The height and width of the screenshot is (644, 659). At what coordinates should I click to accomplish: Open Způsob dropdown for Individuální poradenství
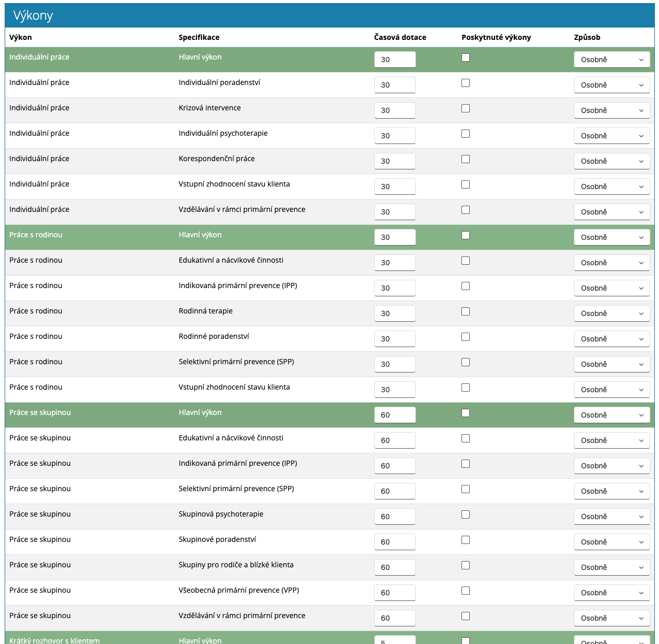[612, 85]
